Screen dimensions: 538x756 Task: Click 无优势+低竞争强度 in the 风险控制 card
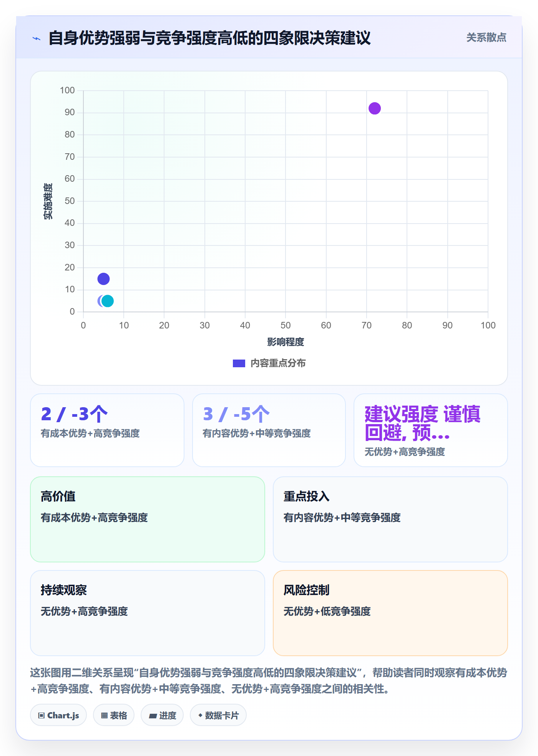(x=327, y=611)
